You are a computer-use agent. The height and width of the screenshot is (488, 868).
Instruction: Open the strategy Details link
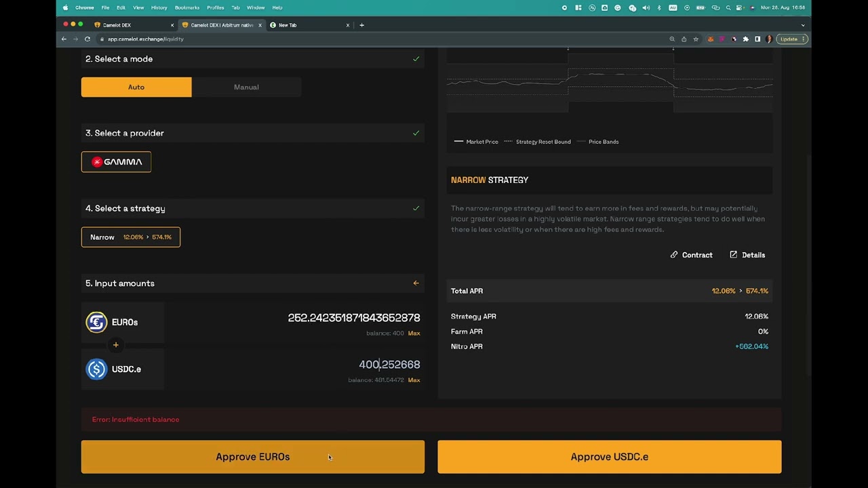(x=747, y=255)
